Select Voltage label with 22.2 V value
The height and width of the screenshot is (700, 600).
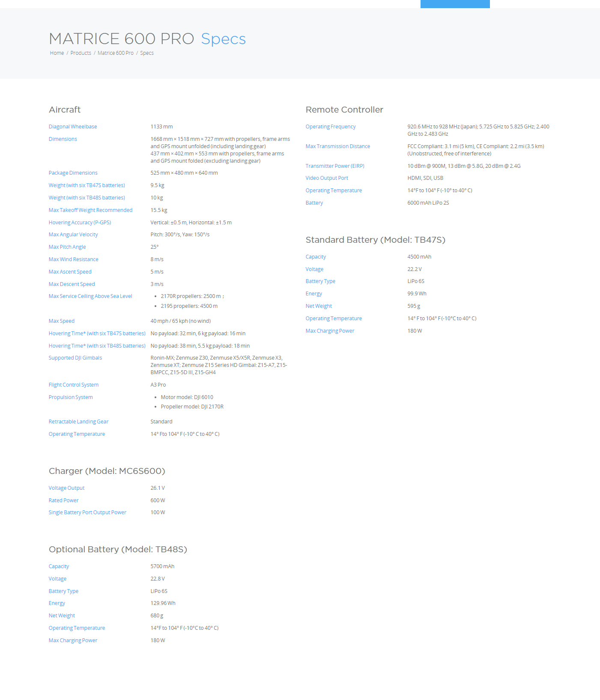[x=315, y=269]
